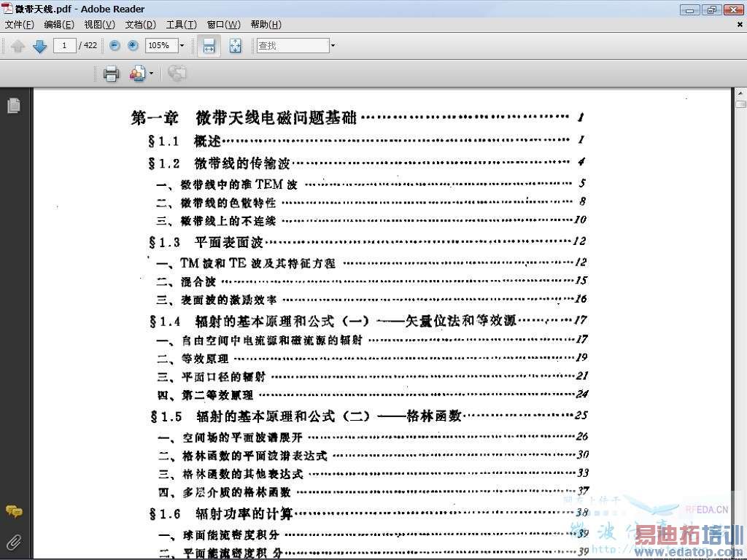Open 窗口(W) menu
The width and height of the screenshot is (747, 560).
223,24
